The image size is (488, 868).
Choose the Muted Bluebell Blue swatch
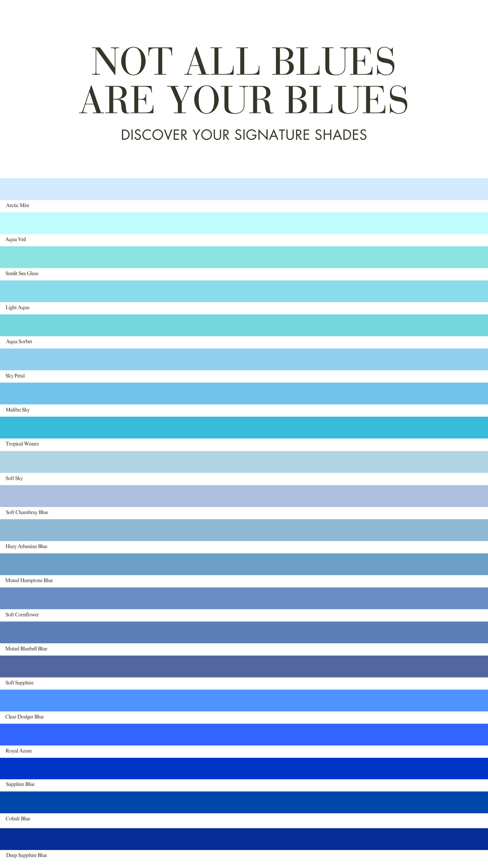244,632
